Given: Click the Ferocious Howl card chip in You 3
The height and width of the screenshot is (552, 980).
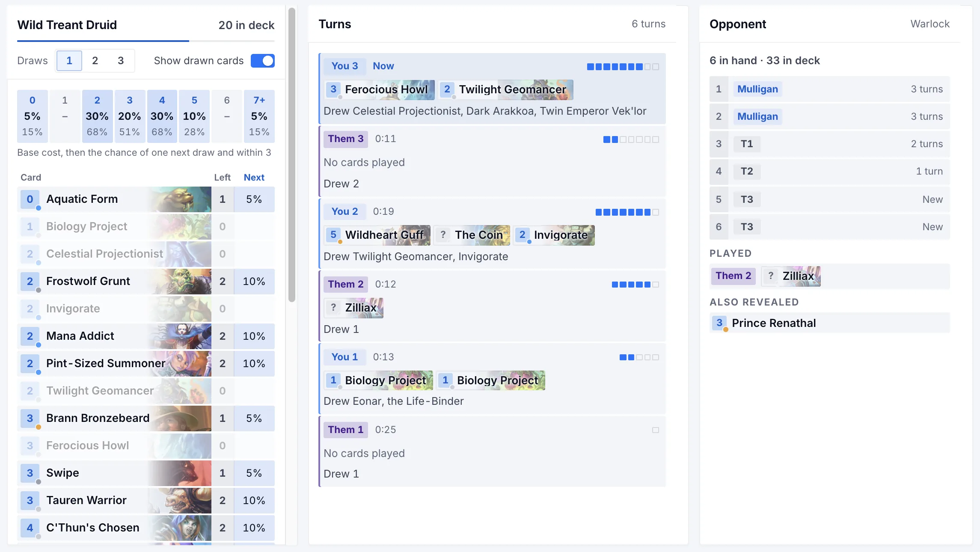Looking at the screenshot, I should (379, 89).
